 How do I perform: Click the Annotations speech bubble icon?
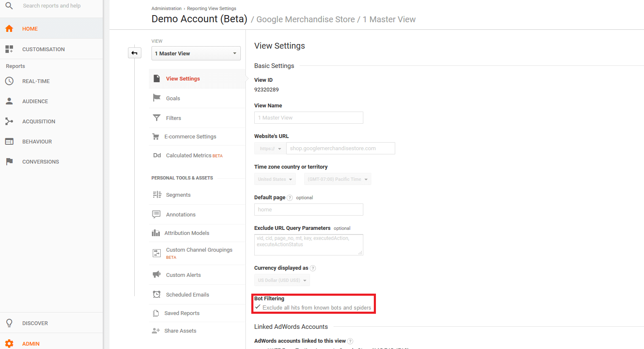click(156, 214)
